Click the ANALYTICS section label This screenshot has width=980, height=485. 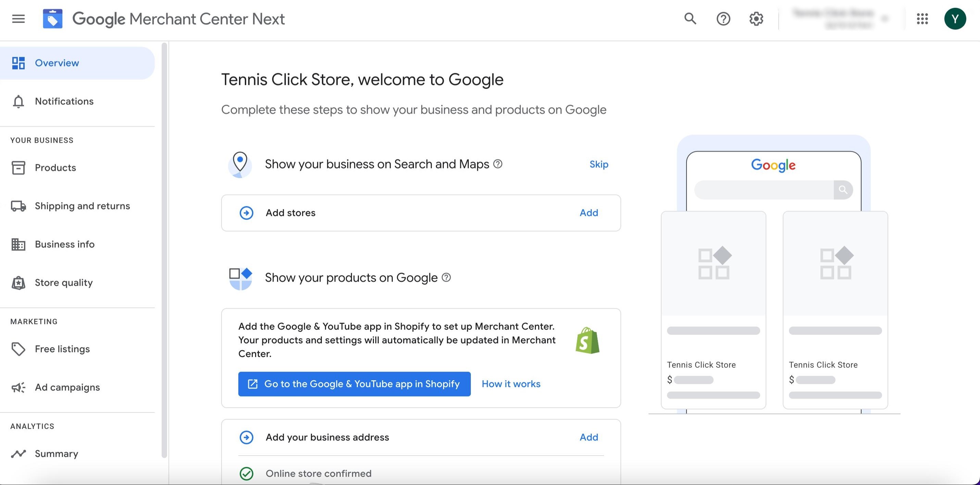pyautogui.click(x=32, y=426)
